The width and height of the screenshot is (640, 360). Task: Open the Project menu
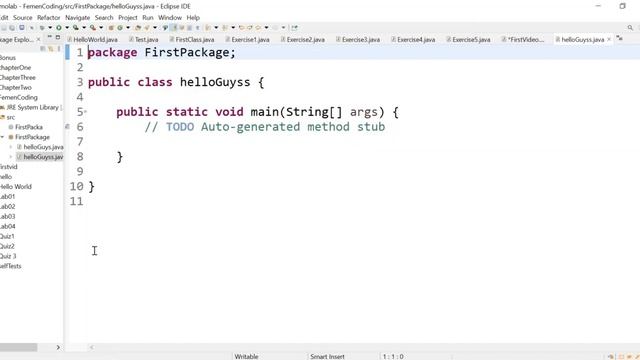click(128, 18)
